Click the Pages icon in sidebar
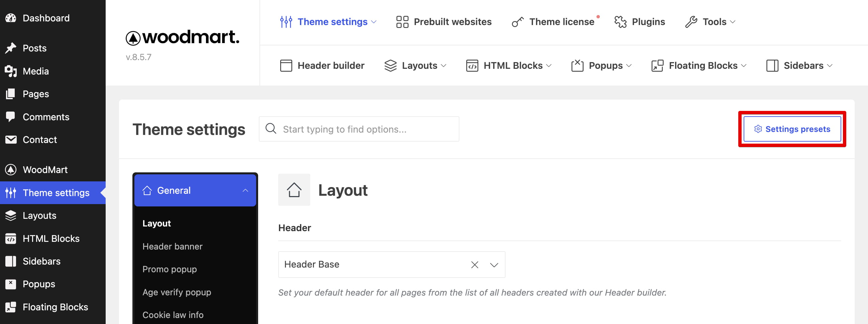 11,94
